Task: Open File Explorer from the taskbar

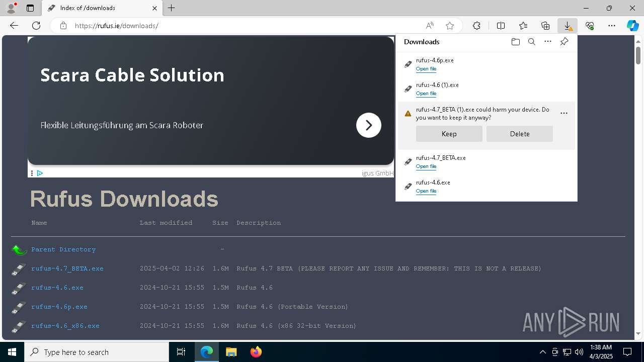Action: pyautogui.click(x=231, y=352)
